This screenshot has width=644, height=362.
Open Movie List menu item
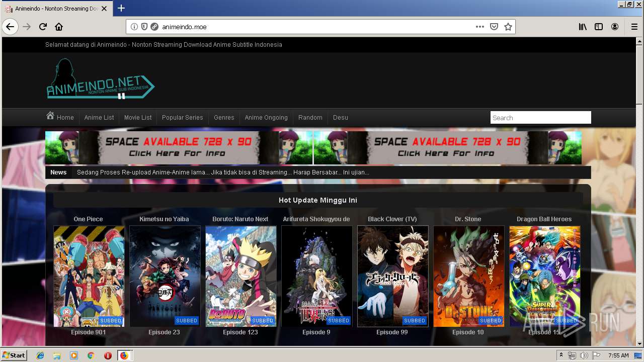point(138,117)
